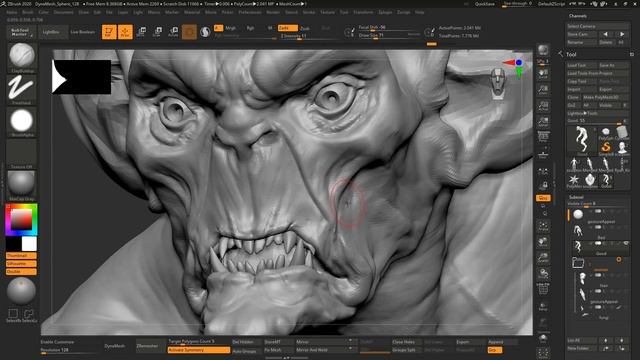Open the Select Camera dropdown
The height and width of the screenshot is (360, 640).
tap(597, 26)
